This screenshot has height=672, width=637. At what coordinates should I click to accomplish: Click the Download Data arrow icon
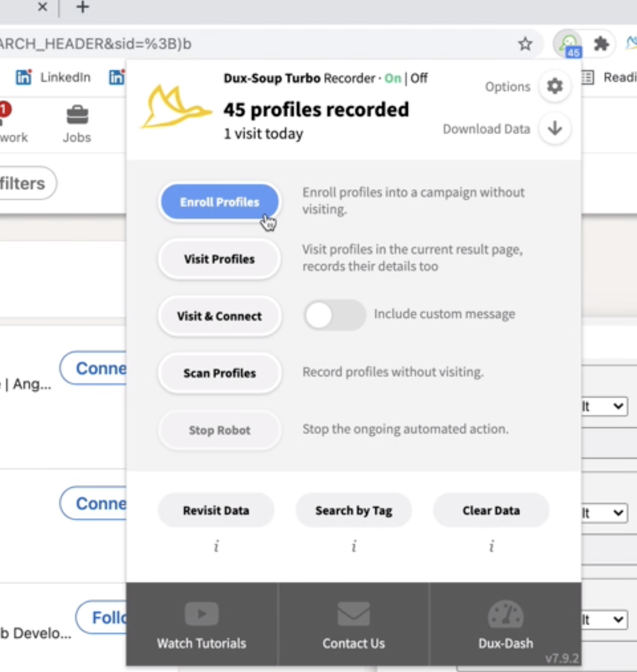[555, 128]
